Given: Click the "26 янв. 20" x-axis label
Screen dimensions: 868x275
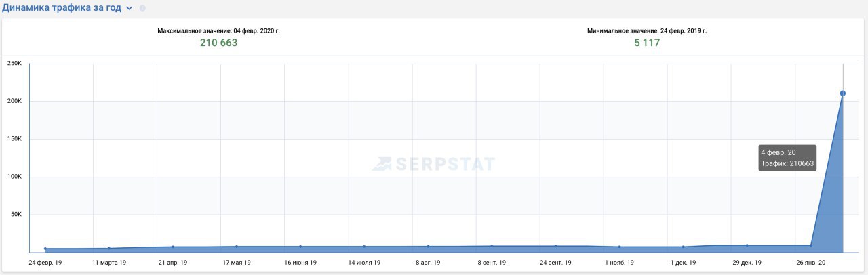Looking at the screenshot, I should point(810,262).
